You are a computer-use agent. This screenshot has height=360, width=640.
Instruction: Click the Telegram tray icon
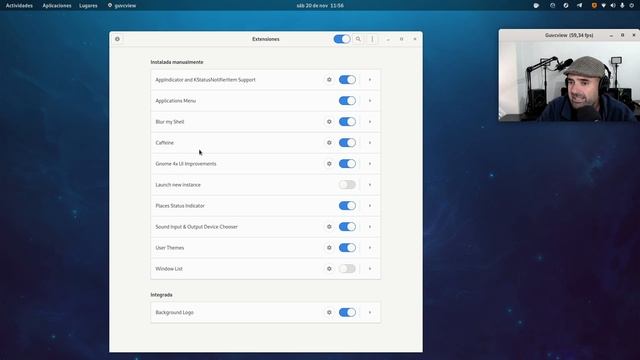[x=579, y=6]
